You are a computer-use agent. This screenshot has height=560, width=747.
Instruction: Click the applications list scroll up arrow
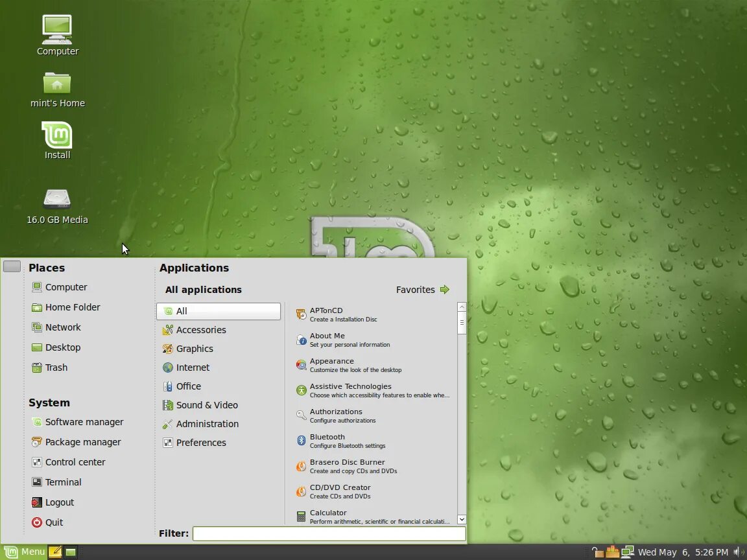tap(462, 307)
